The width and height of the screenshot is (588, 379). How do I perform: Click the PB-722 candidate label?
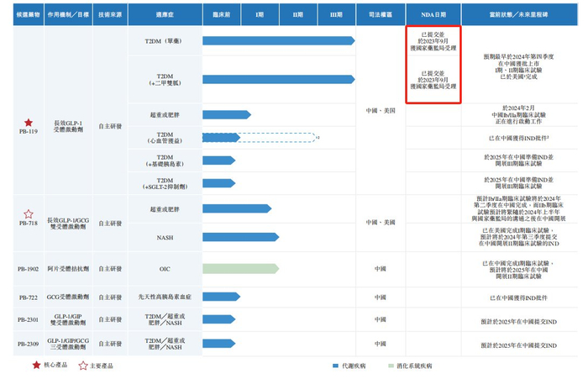pos(29,297)
